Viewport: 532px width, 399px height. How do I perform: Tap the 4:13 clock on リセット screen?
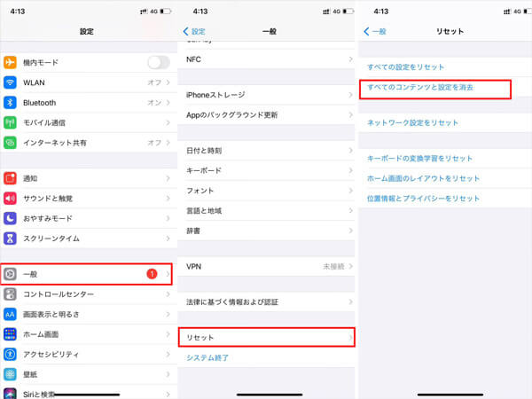tap(381, 12)
